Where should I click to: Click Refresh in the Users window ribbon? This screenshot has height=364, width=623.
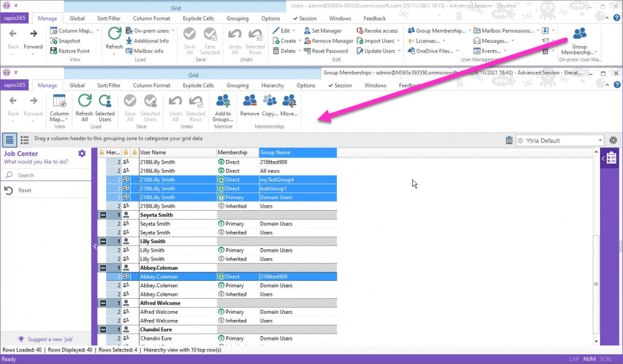(x=114, y=39)
